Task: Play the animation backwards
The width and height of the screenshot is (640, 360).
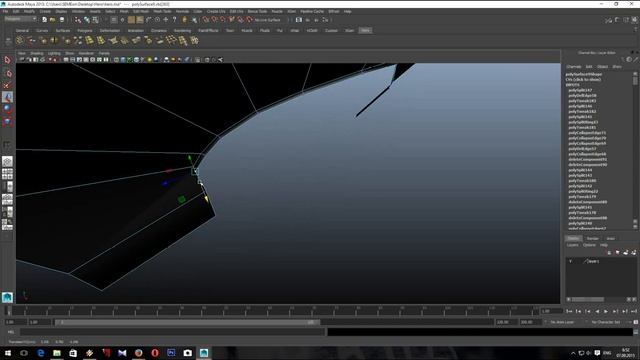Action: coord(597,311)
